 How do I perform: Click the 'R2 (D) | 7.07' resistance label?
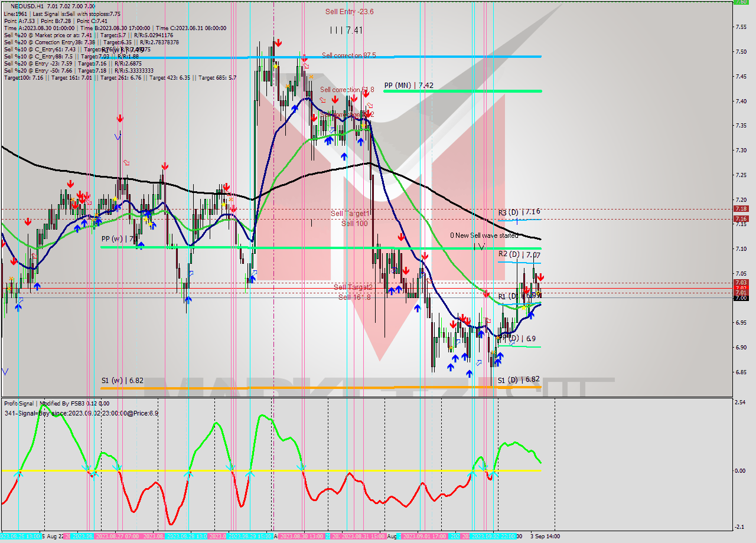519,254
